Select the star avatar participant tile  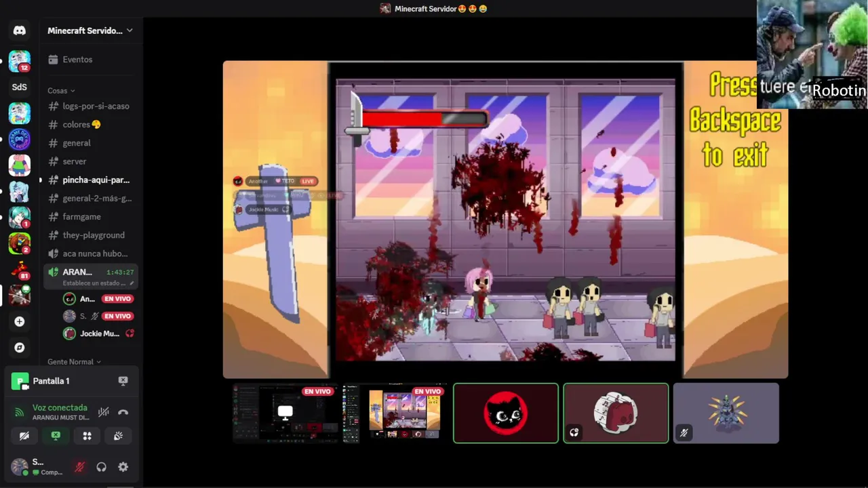pos(726,413)
